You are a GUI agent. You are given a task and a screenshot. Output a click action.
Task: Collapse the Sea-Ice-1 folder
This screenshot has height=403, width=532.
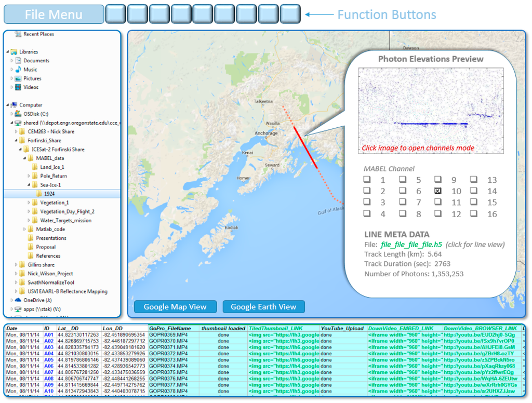tap(29, 185)
